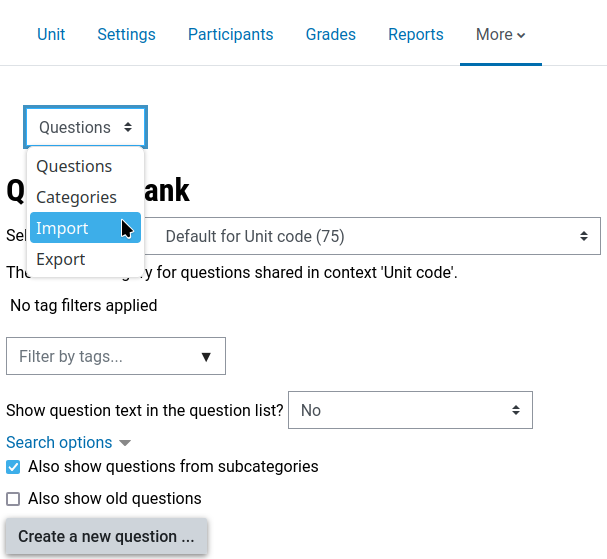Click the Filter by tags text field

click(100, 356)
